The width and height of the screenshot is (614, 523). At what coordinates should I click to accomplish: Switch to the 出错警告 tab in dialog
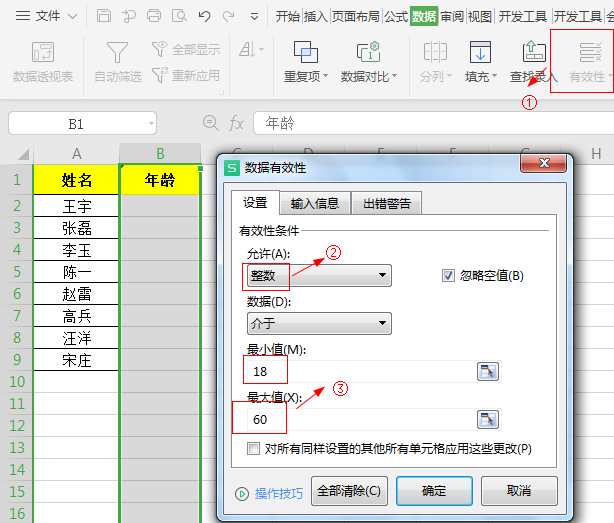[x=387, y=204]
